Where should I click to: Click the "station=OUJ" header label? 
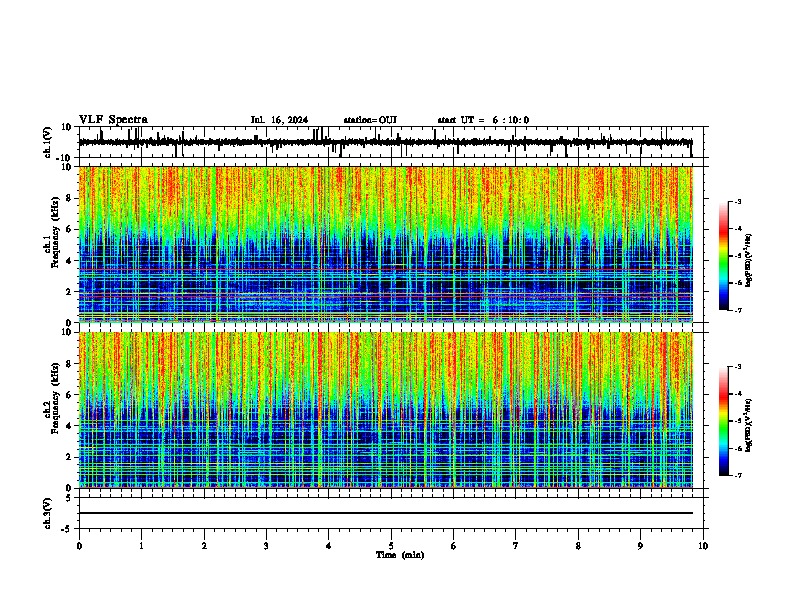(370, 120)
